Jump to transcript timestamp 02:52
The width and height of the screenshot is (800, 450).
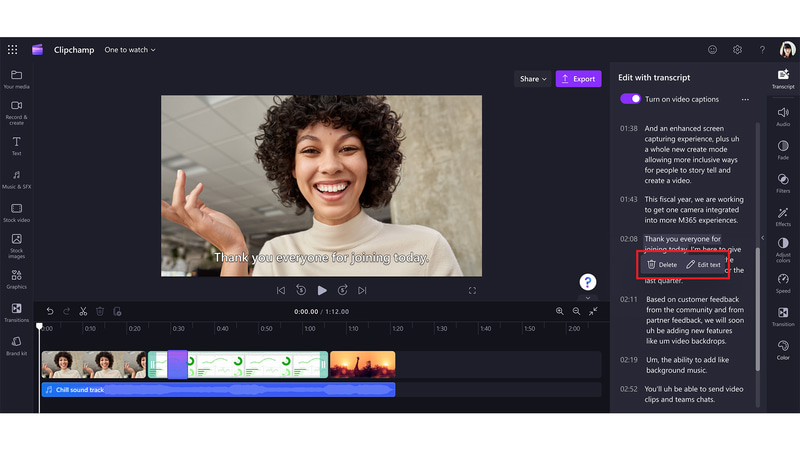coord(629,389)
